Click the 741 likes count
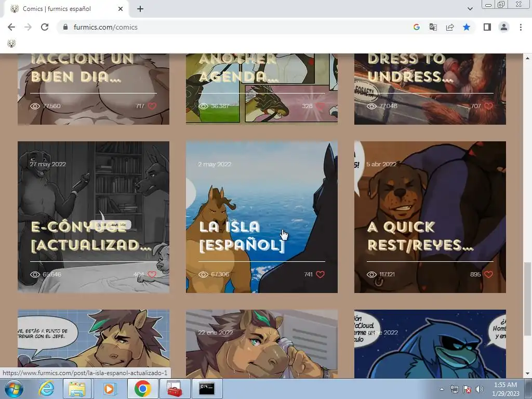Image resolution: width=532 pixels, height=399 pixels. tap(308, 274)
